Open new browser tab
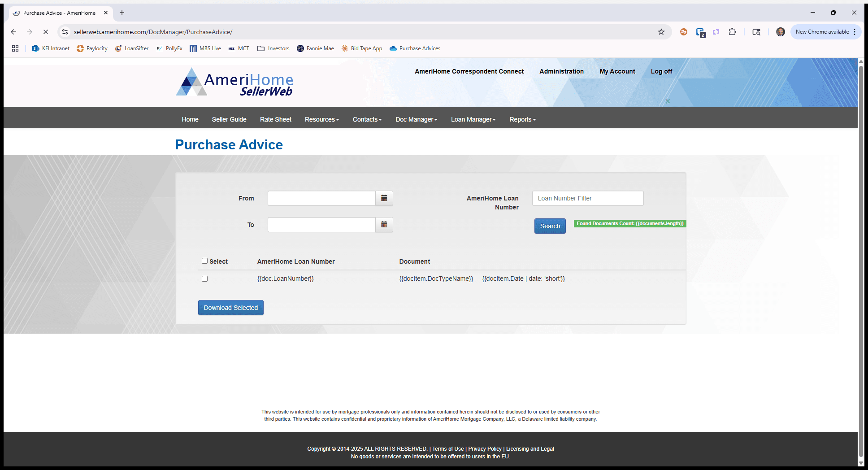Viewport: 868px width, 470px height. (122, 13)
